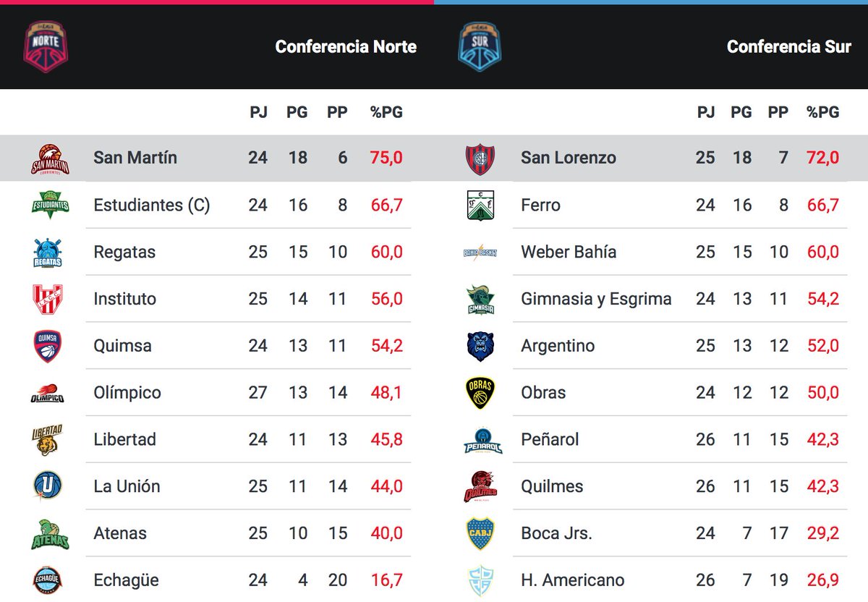Select the Echagüe team logo
Viewport: 868px width, 602px height.
[x=48, y=580]
